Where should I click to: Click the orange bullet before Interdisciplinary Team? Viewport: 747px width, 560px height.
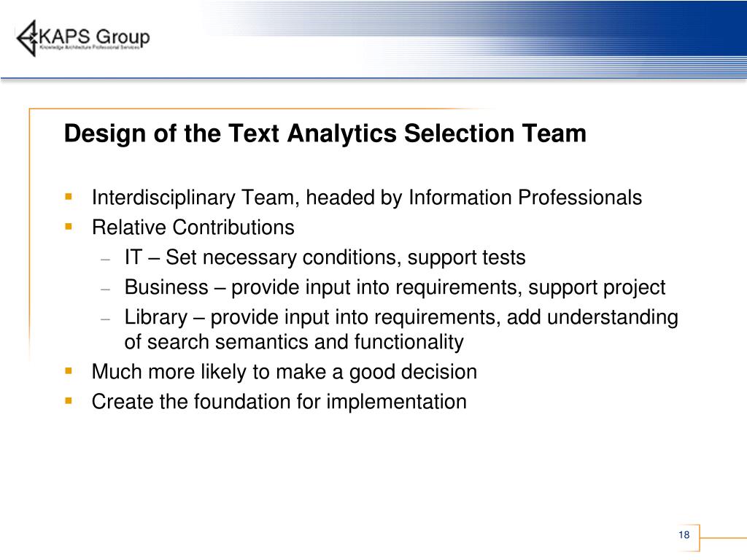69,197
